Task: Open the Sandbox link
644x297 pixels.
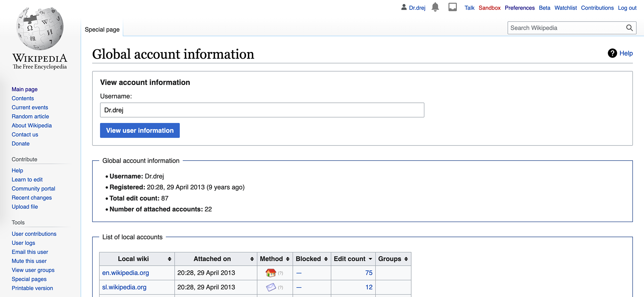Action: tap(489, 8)
